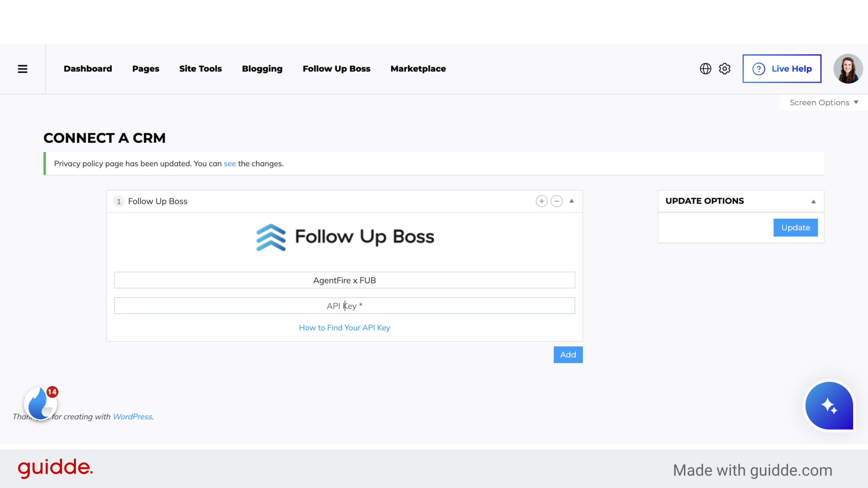
Task: Collapse the Follow Up Boss panel
Action: pos(572,201)
